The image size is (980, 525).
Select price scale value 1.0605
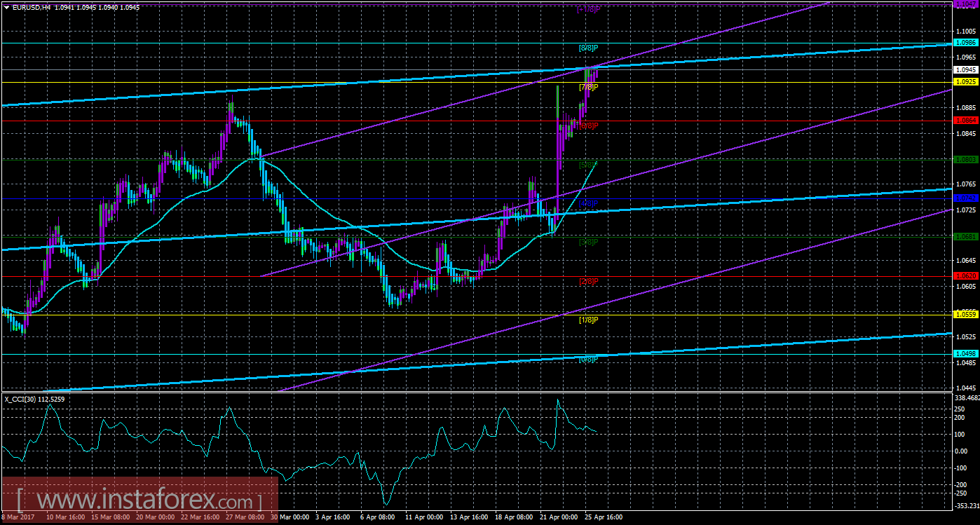(x=966, y=287)
